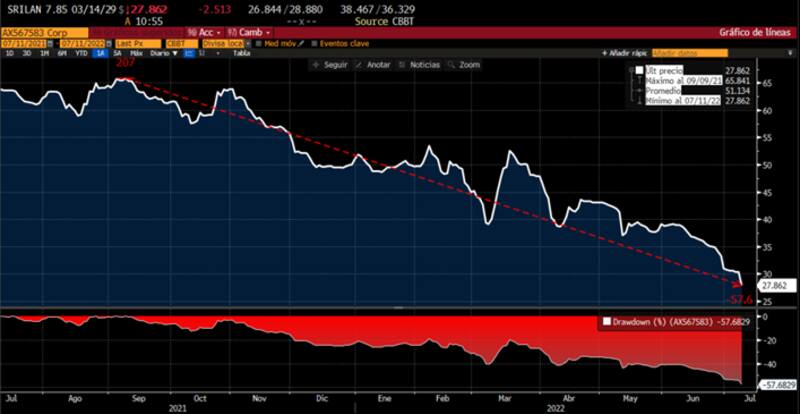Toggle the Med móv checkbox
Viewport: 800px width, 414px height.
pos(260,43)
